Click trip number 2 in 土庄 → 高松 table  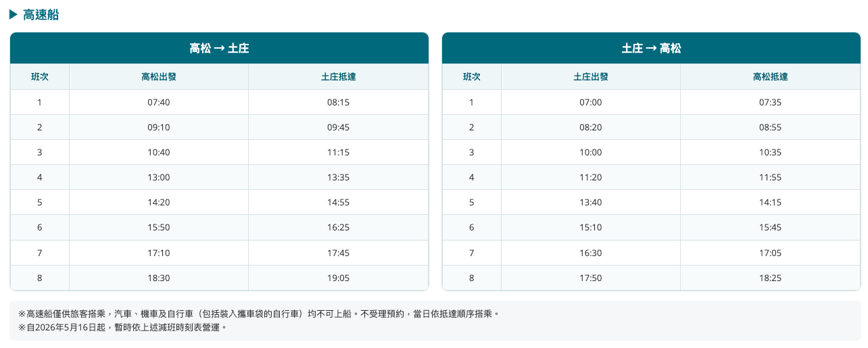pyautogui.click(x=472, y=127)
